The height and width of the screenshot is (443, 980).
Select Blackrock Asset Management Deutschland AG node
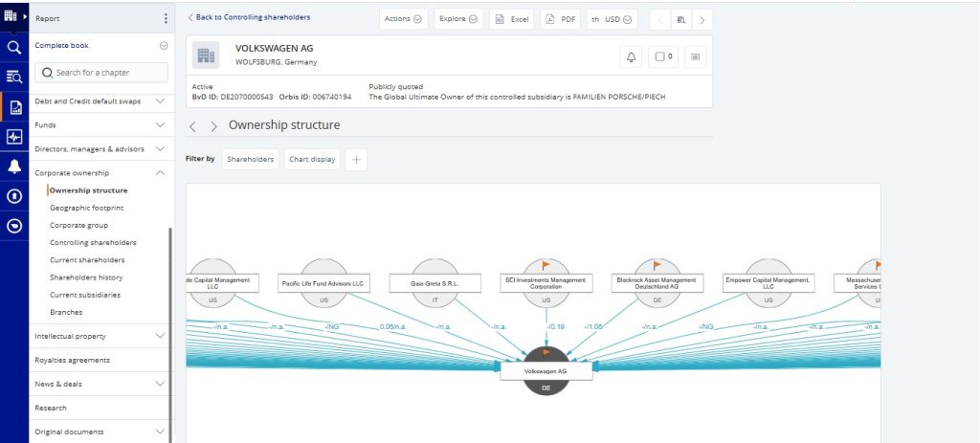[x=657, y=283]
